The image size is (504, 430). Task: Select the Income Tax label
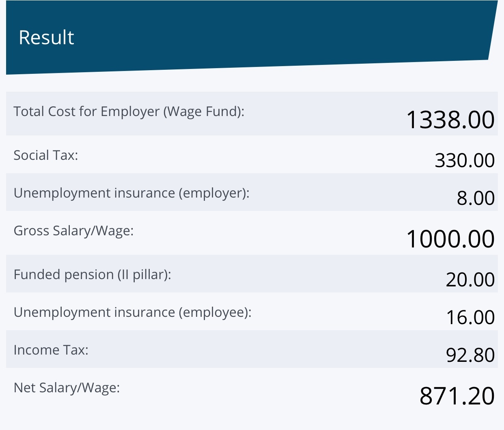pyautogui.click(x=51, y=350)
